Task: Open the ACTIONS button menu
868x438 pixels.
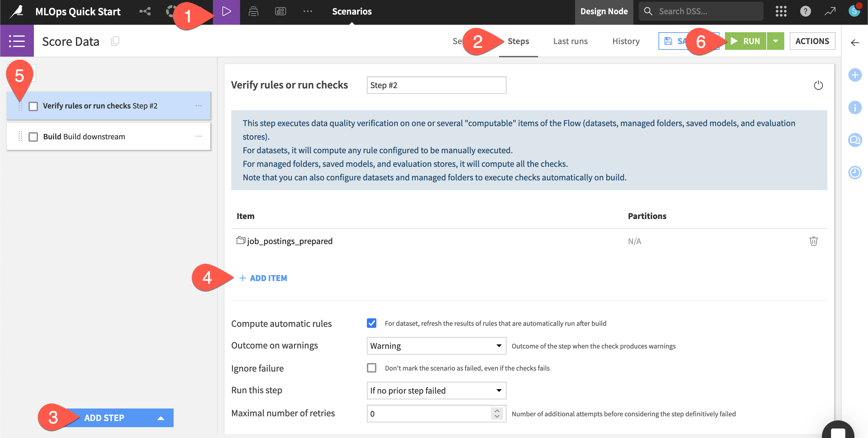Action: [813, 41]
